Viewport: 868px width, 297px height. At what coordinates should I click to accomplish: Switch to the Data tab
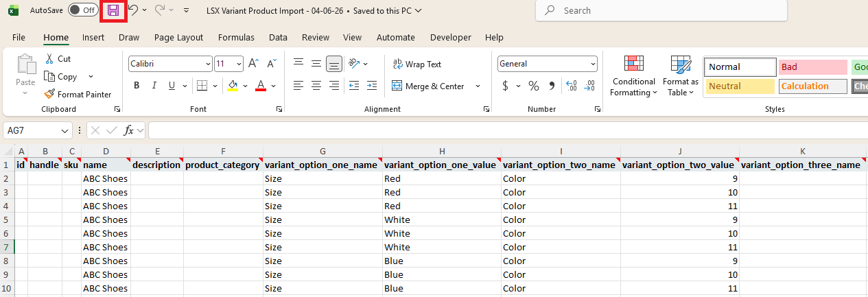tap(278, 37)
